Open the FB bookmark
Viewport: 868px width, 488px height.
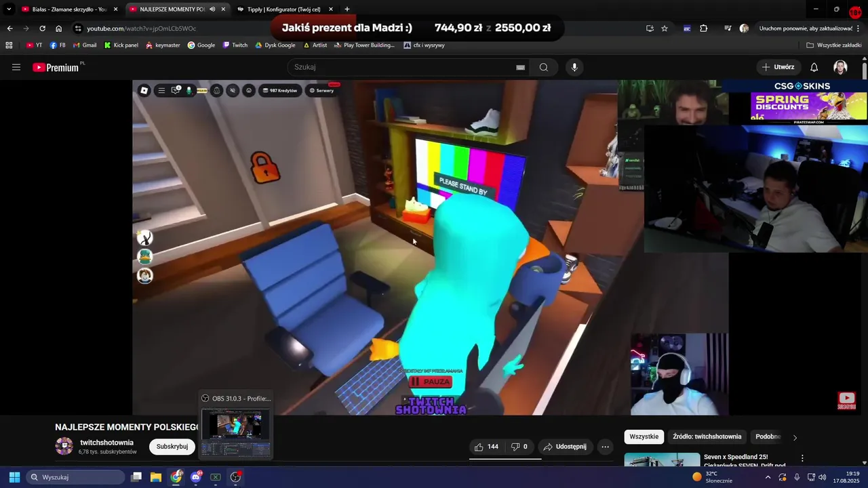tap(58, 45)
